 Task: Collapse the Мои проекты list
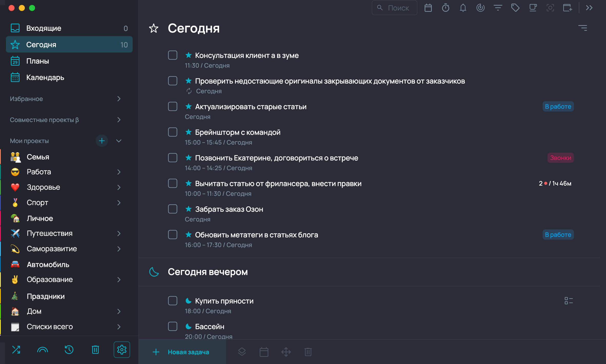[x=119, y=141]
